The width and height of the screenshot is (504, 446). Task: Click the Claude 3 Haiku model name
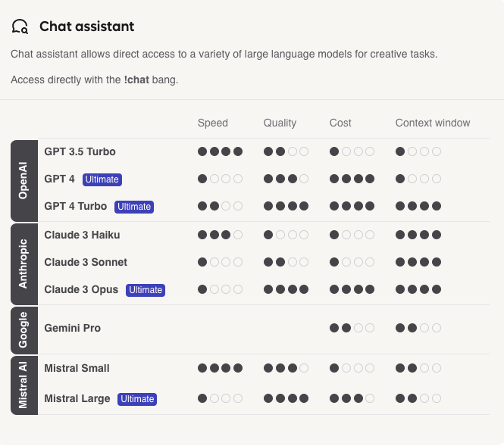(82, 235)
